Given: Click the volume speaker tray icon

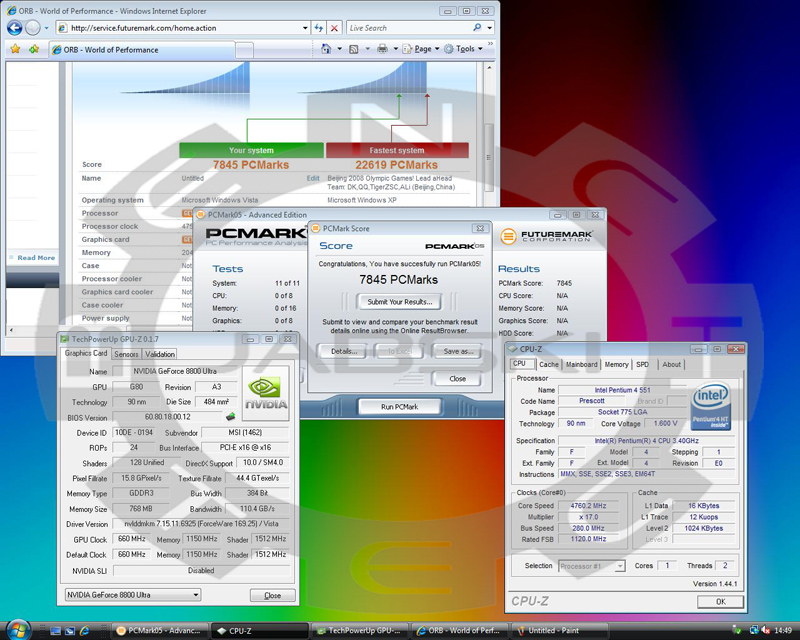Looking at the screenshot, I should click(x=765, y=631).
